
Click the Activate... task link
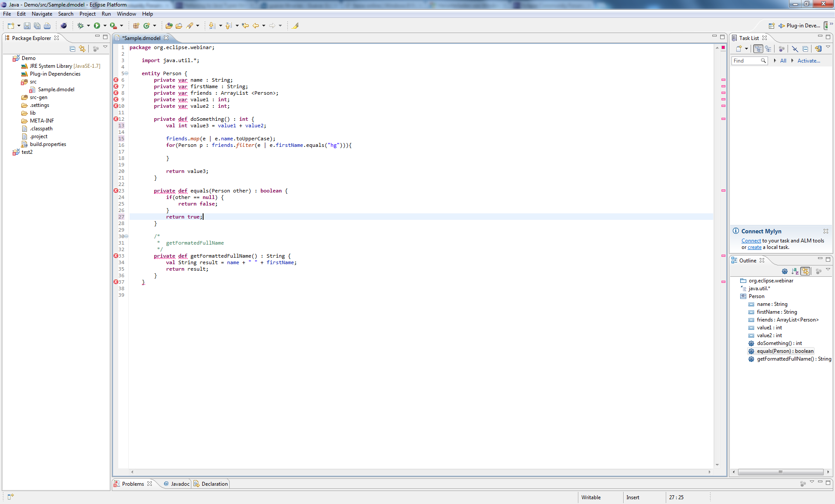tap(808, 61)
